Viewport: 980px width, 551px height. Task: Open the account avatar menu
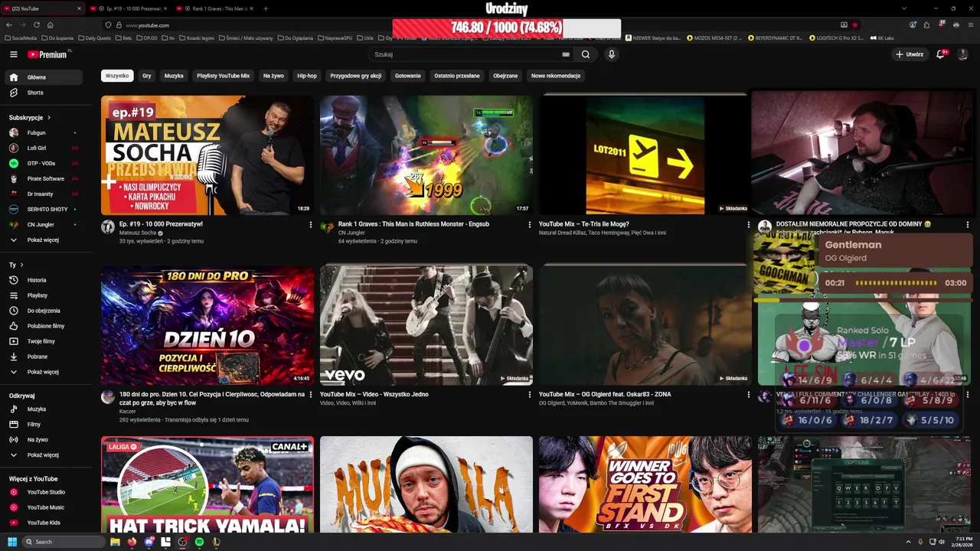coord(963,54)
